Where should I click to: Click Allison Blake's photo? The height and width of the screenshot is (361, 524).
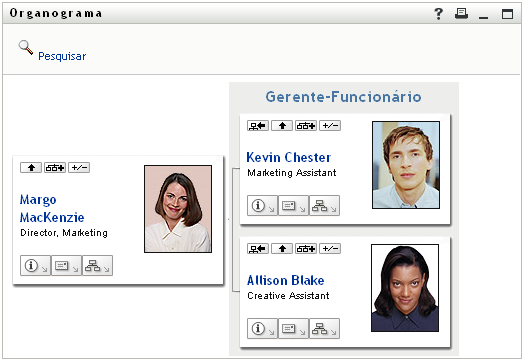405,288
